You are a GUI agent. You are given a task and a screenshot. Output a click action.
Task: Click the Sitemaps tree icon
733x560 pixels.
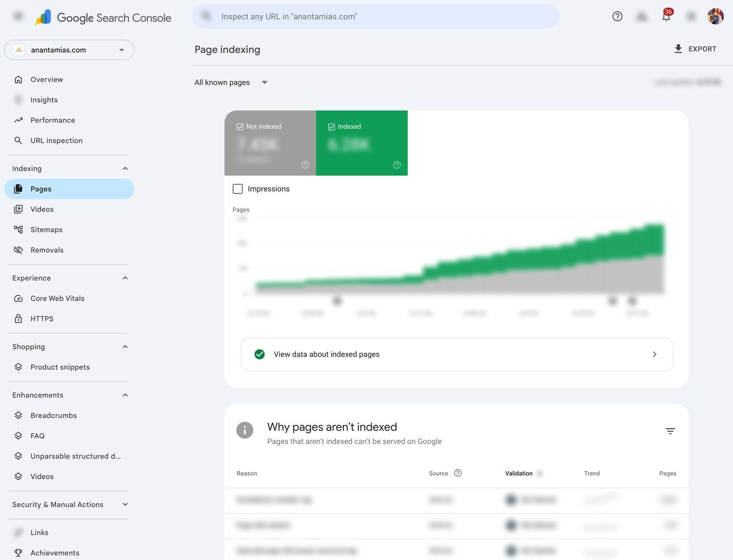click(18, 230)
